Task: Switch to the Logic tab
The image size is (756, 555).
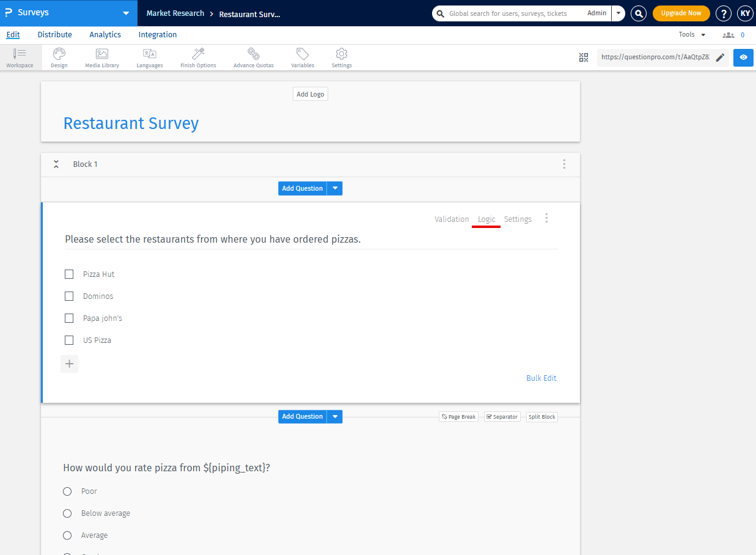Action: [486, 219]
